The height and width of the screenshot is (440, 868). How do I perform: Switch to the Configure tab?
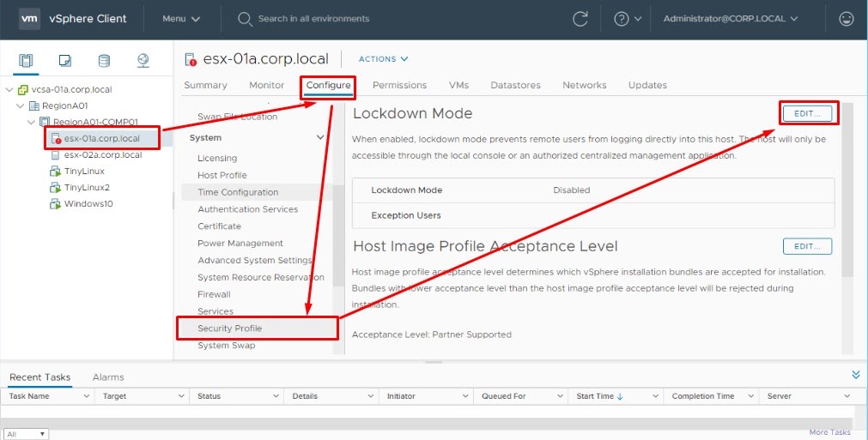(x=328, y=85)
